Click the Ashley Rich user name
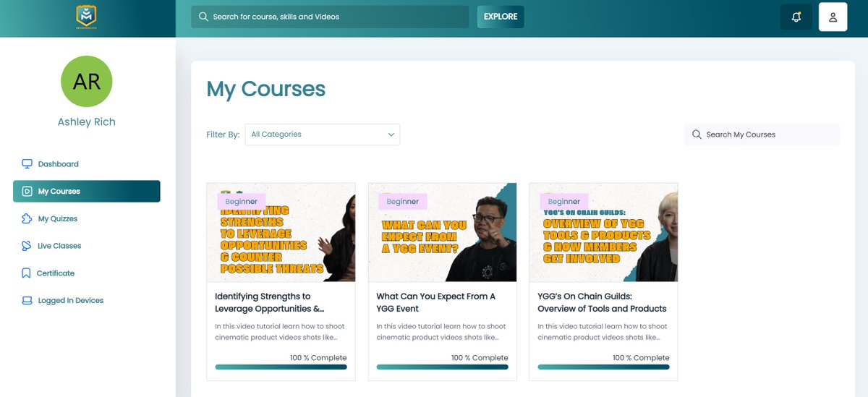 87,122
